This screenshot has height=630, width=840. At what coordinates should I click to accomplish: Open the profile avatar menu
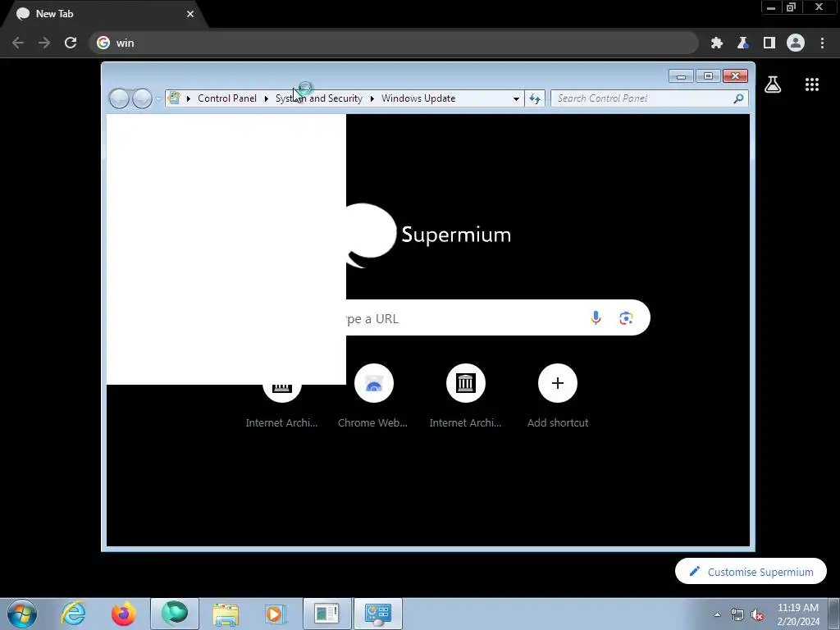coord(796,43)
